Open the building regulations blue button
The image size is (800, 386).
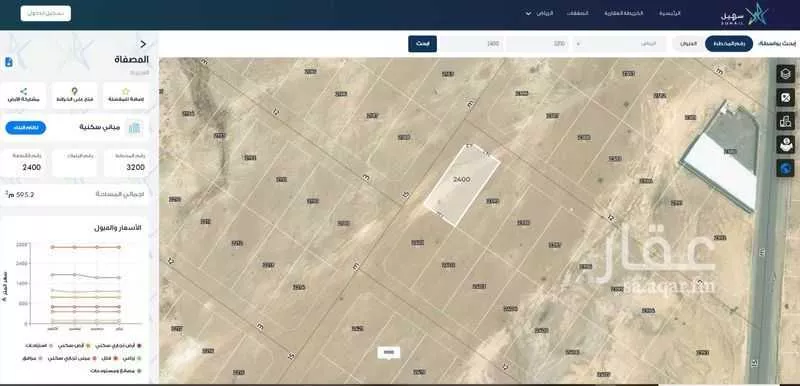pos(26,127)
